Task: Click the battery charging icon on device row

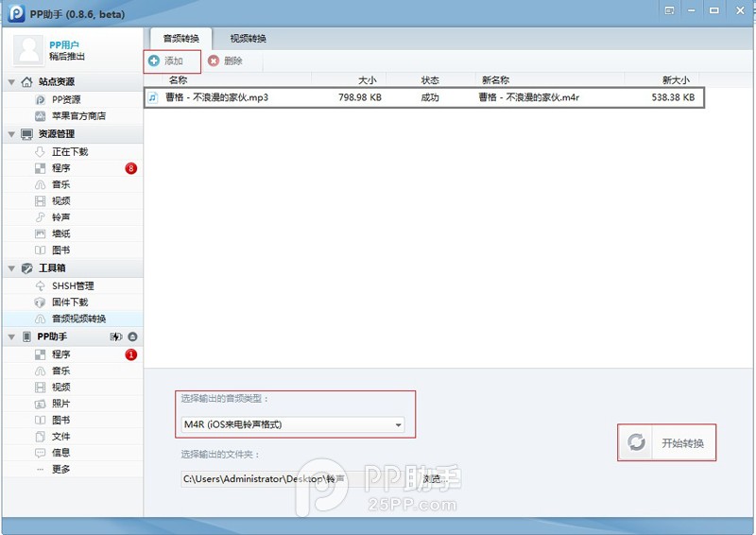Action: tap(115, 337)
